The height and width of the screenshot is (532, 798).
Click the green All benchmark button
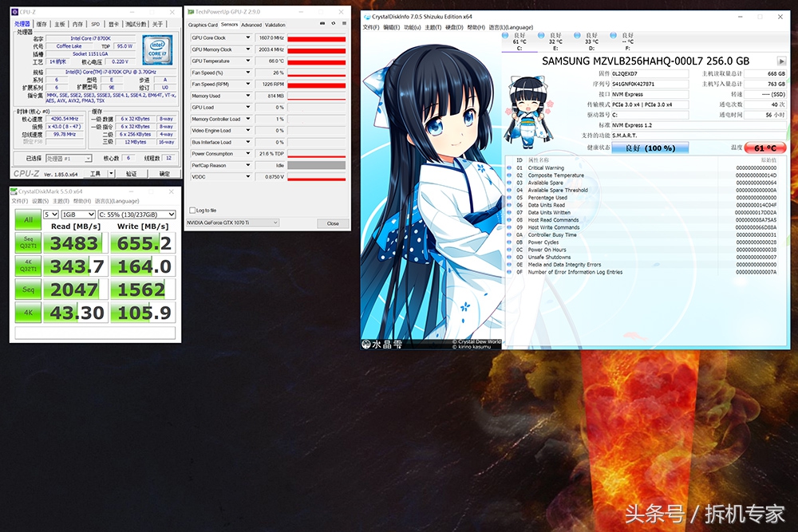(x=28, y=219)
